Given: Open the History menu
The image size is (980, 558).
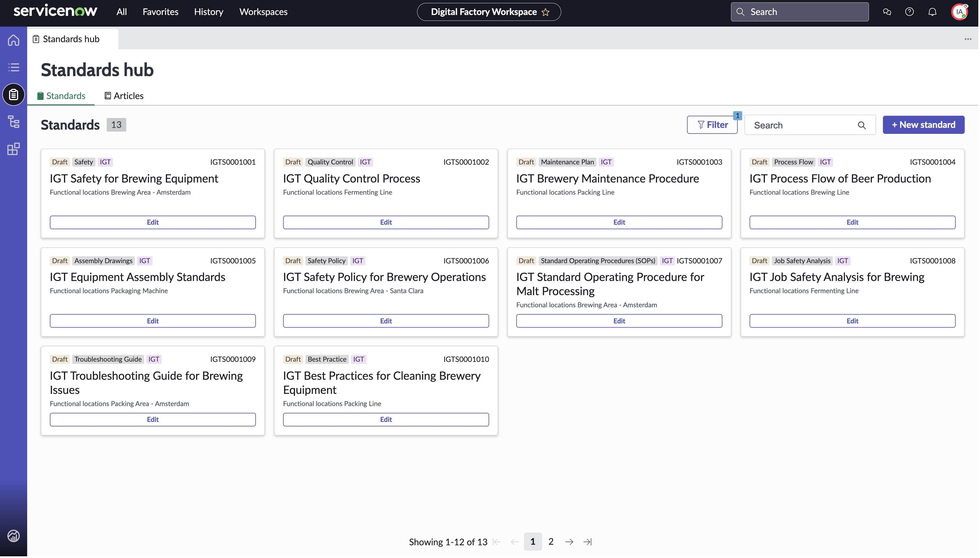Looking at the screenshot, I should tap(209, 12).
